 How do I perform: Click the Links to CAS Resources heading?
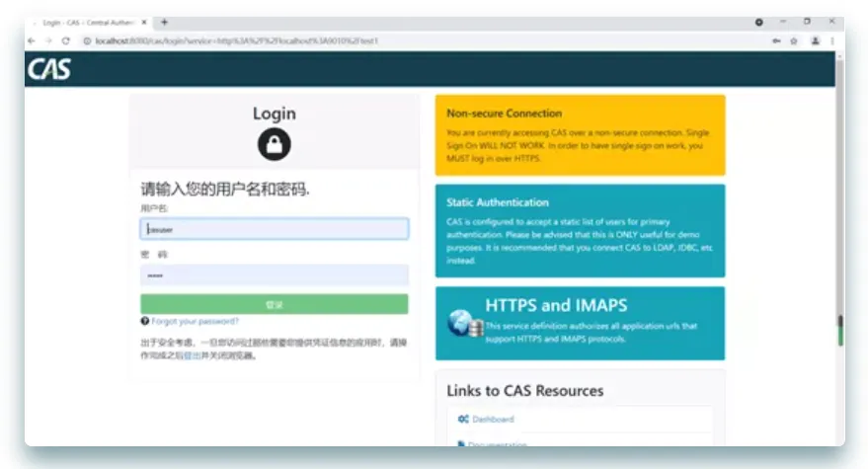(525, 391)
